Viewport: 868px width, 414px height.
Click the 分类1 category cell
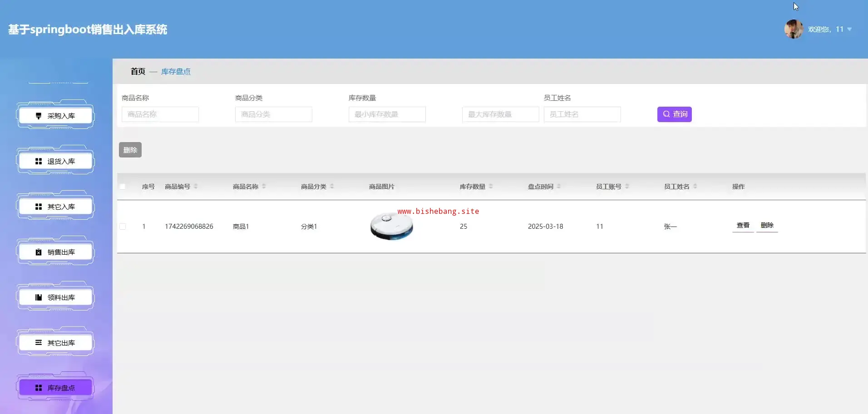pyautogui.click(x=309, y=227)
